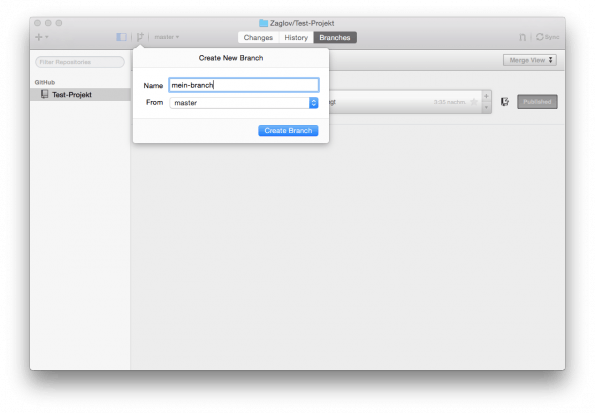595x413 pixels.
Task: Click the Create Branch button
Action: point(288,131)
